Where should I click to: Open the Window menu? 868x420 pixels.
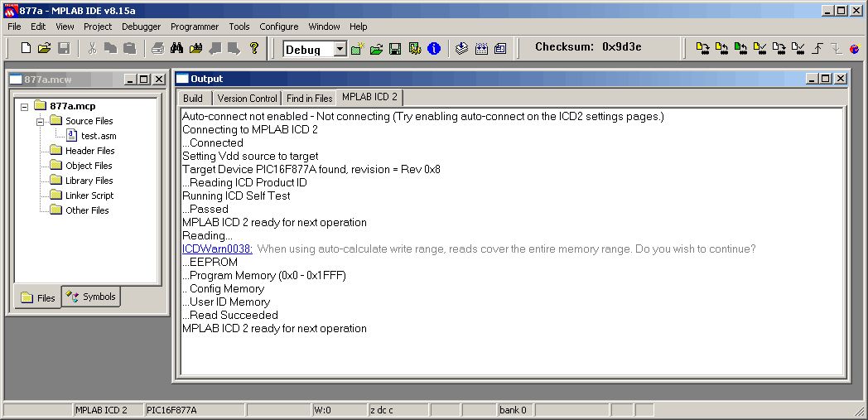(324, 27)
